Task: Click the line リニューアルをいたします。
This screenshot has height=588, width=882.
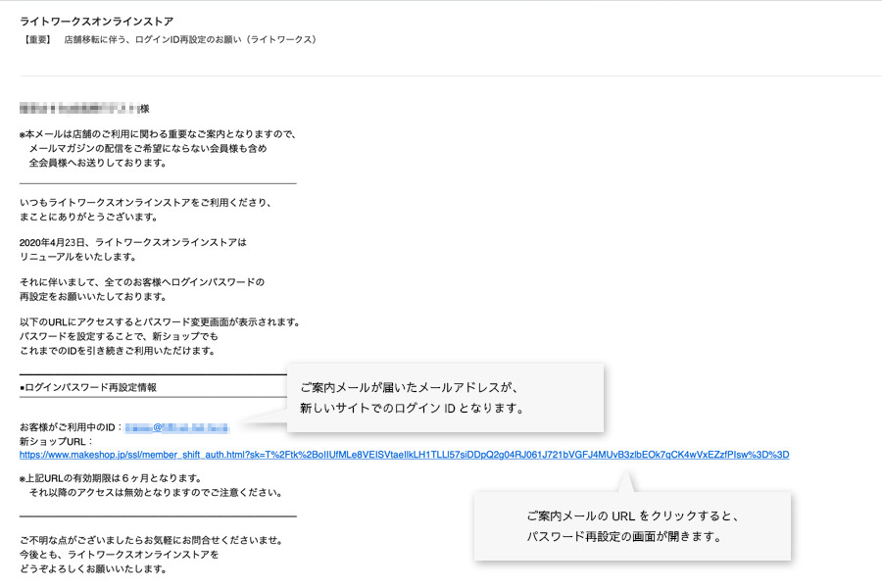Action: coord(78,257)
